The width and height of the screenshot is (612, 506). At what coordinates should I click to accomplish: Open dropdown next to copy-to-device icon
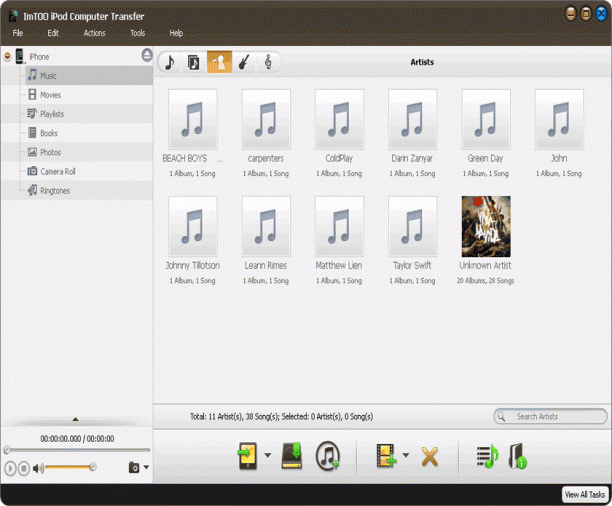(268, 455)
